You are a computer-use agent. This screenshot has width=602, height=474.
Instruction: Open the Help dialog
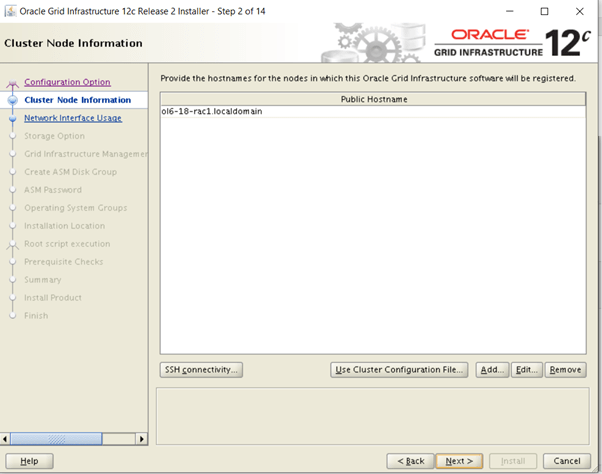tap(29, 461)
